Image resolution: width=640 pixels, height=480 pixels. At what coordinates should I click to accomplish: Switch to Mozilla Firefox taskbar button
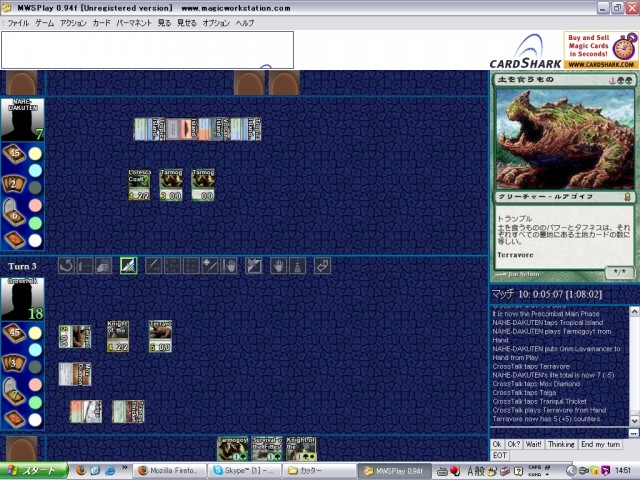169,471
